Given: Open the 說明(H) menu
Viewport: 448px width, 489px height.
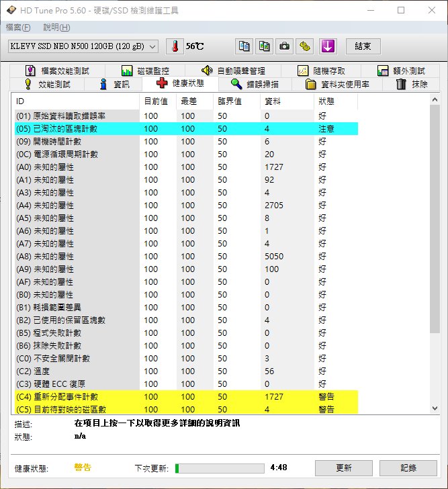Looking at the screenshot, I should click(56, 28).
